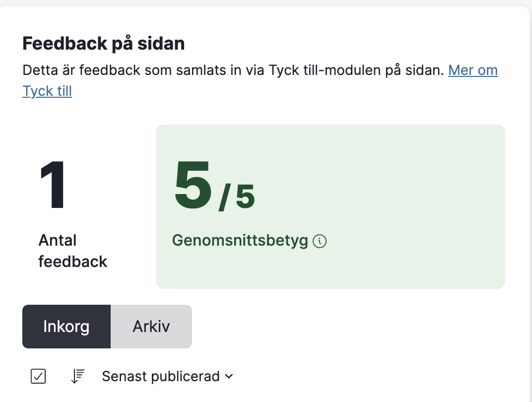Click the '/ 5' rating denominator

[x=237, y=197]
